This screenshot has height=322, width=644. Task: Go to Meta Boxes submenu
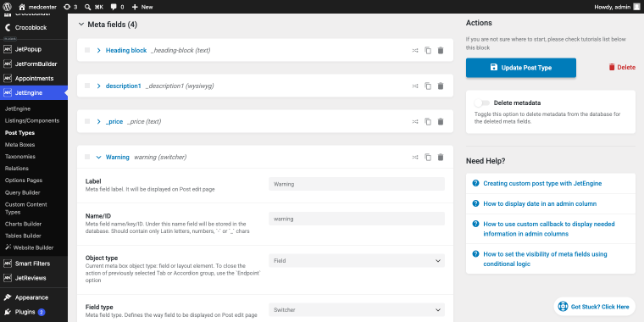click(x=19, y=145)
